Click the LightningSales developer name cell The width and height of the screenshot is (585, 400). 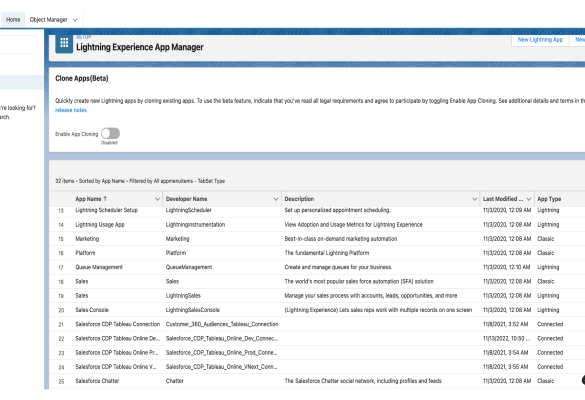183,296
